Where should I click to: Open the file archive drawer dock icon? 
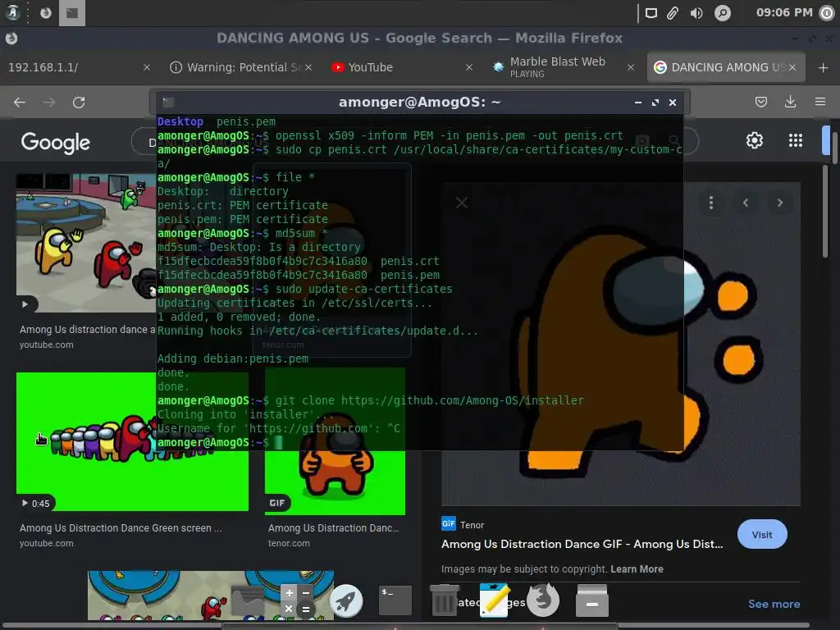(x=592, y=600)
